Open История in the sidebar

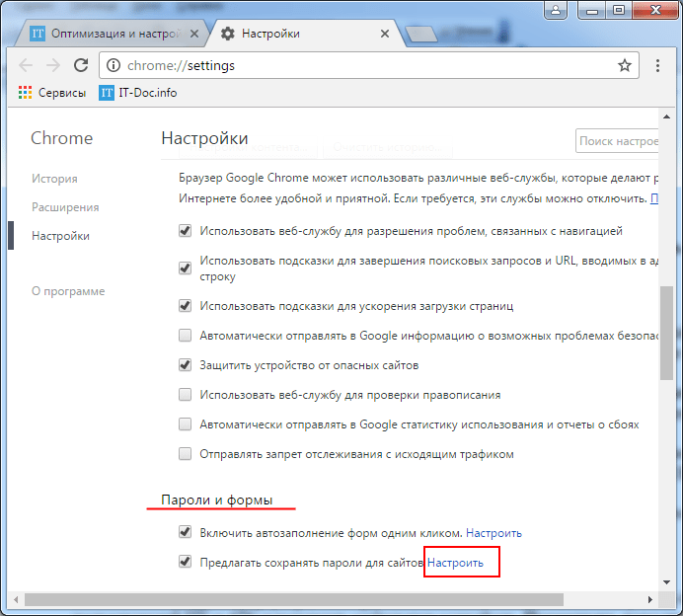[54, 179]
